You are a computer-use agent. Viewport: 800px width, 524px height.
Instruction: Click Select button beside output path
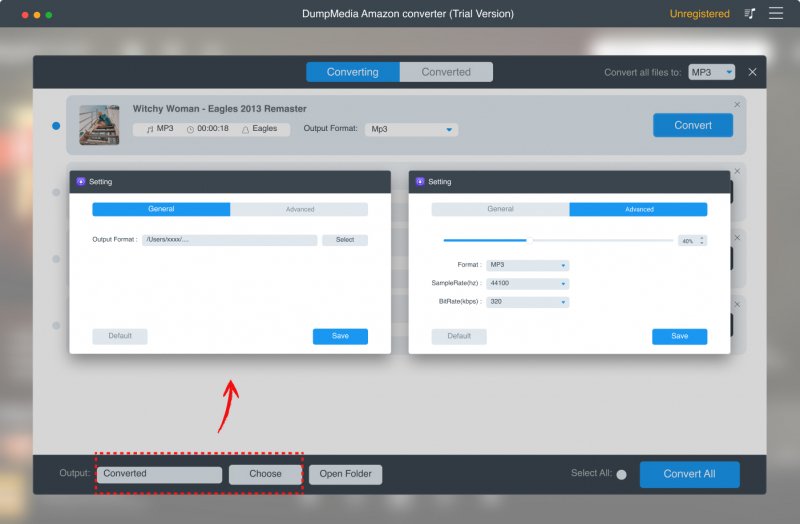coord(345,240)
